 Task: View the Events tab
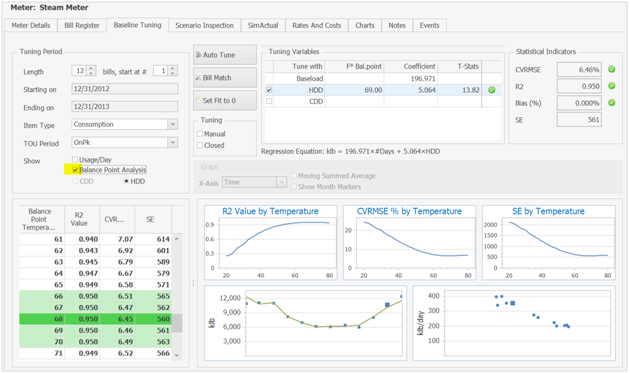[x=430, y=25]
